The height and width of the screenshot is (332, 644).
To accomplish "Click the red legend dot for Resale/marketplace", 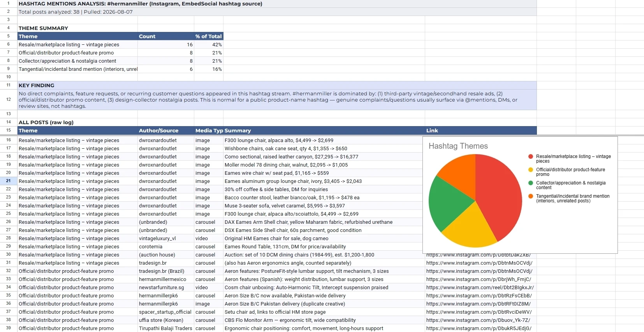I will click(531, 156).
